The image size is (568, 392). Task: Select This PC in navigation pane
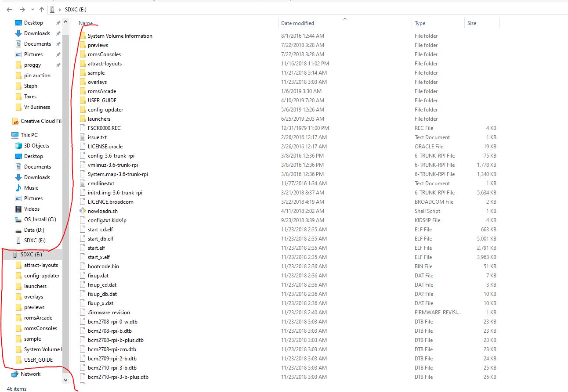point(29,135)
